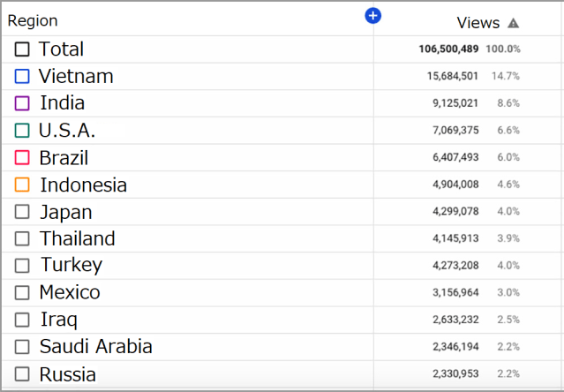Select the Russia checkbox
The width and height of the screenshot is (564, 392).
coord(22,374)
